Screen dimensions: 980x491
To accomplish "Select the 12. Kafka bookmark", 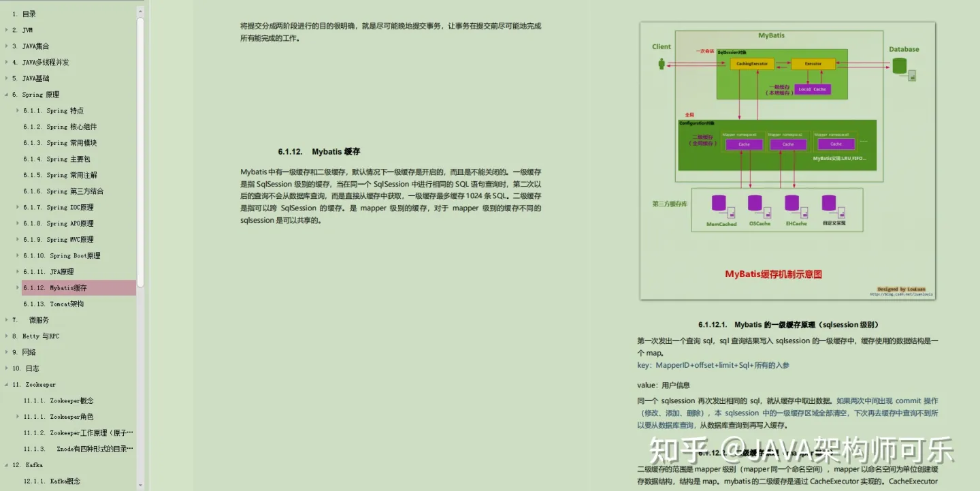I will [27, 465].
